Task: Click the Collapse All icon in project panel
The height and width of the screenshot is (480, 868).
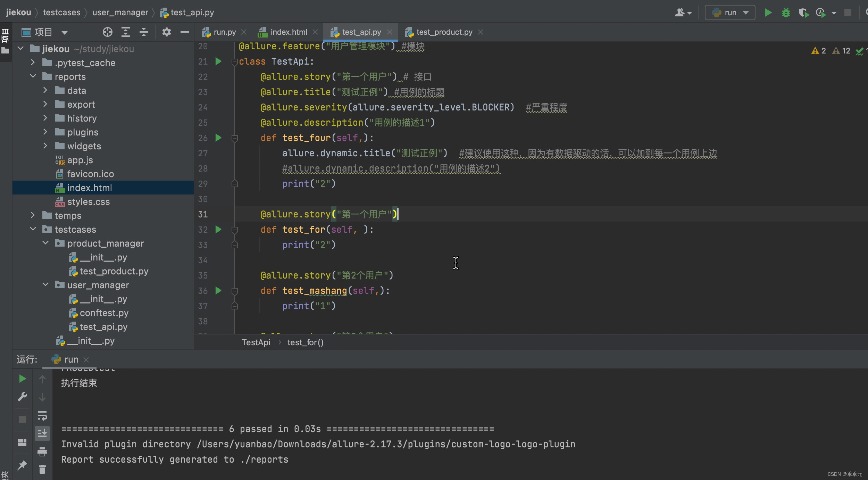Action: point(144,32)
